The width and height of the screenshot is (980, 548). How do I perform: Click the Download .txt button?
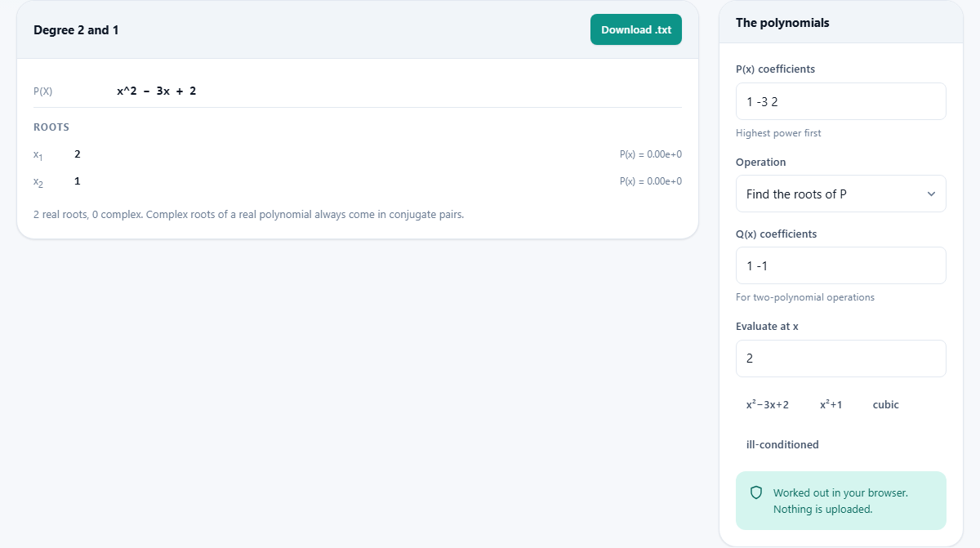tap(635, 29)
